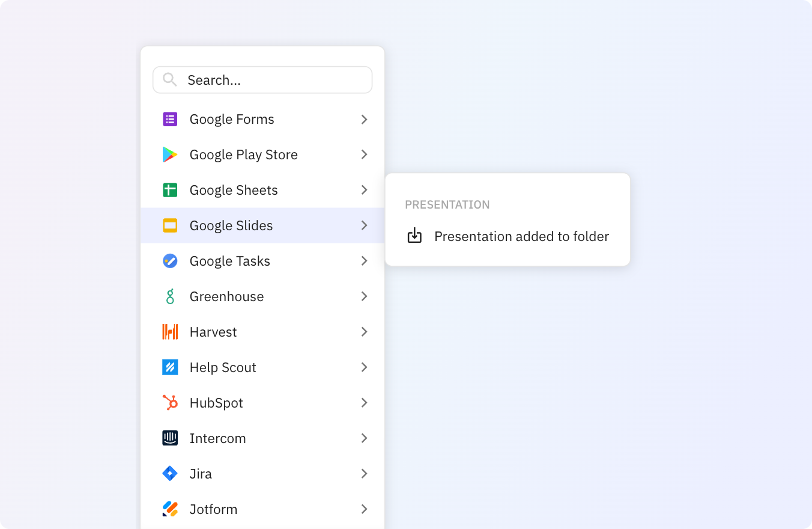This screenshot has width=812, height=529.
Task: Choose Presentation added to folder trigger
Action: click(x=507, y=236)
